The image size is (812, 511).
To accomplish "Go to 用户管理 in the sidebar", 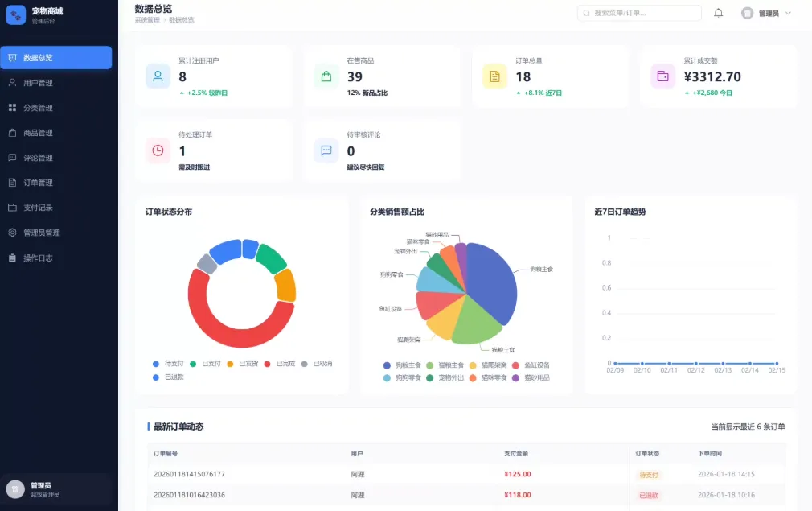I will [56, 82].
